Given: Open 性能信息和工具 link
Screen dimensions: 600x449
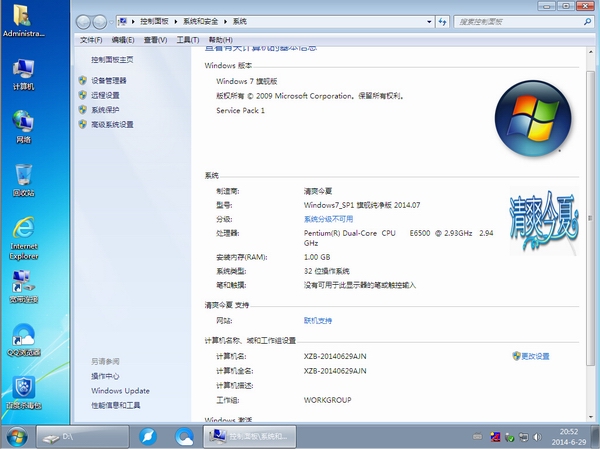Looking at the screenshot, I should point(116,405).
